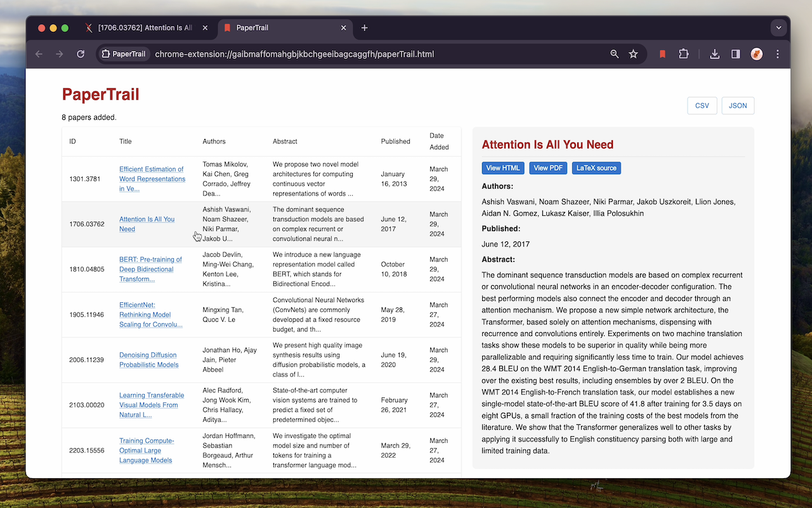The image size is (812, 508).
Task: Click the View PDF button
Action: click(x=548, y=168)
